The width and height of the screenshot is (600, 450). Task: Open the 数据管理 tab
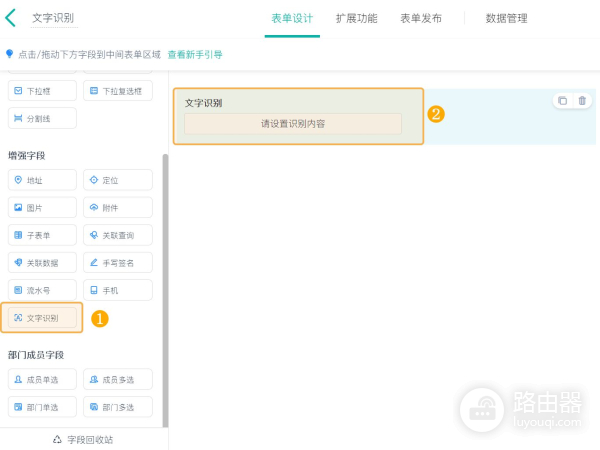click(507, 18)
